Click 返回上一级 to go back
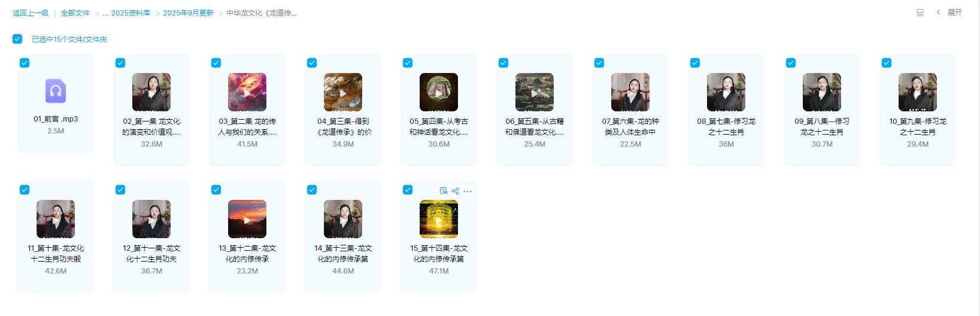 point(31,13)
